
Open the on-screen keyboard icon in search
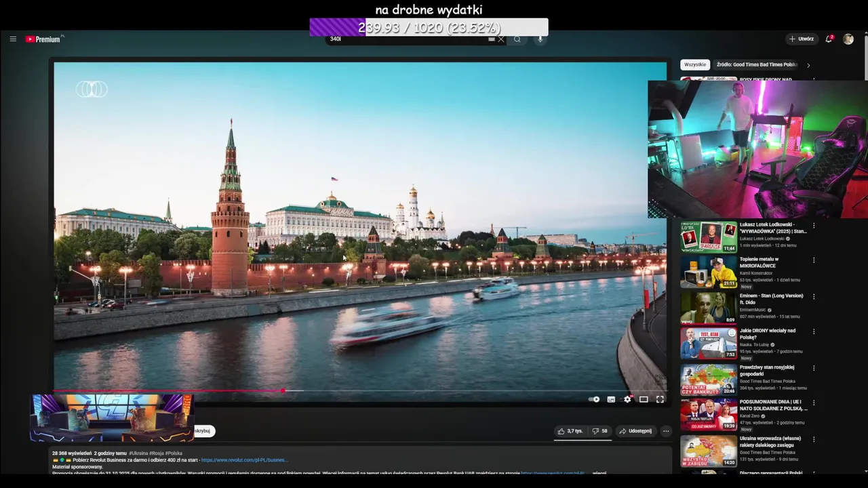pos(492,39)
